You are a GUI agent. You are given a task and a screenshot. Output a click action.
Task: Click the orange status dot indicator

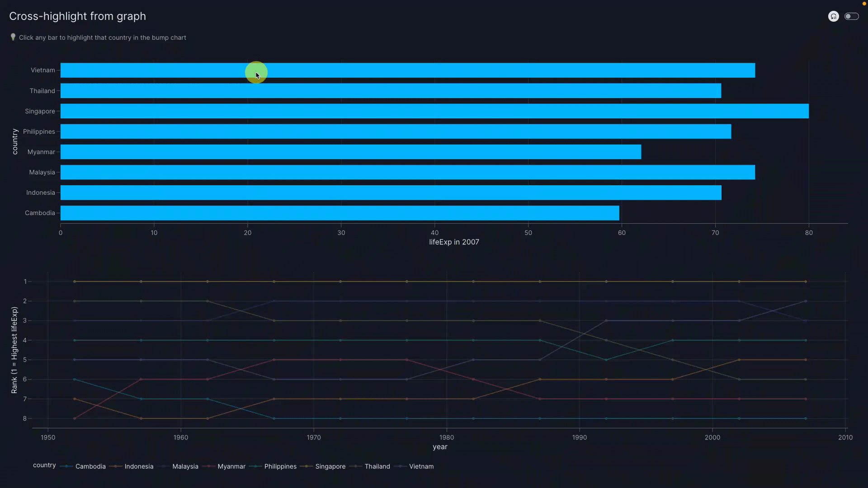point(864,4)
